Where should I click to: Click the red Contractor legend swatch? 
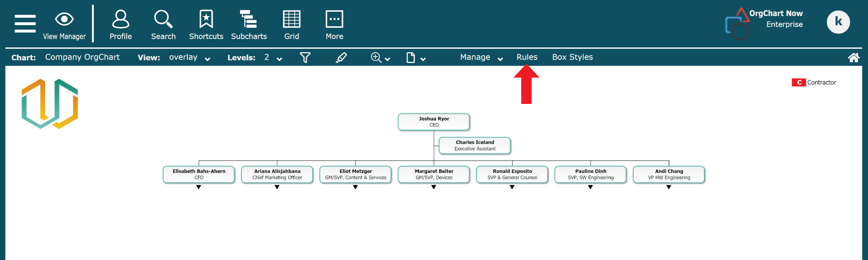pos(799,83)
